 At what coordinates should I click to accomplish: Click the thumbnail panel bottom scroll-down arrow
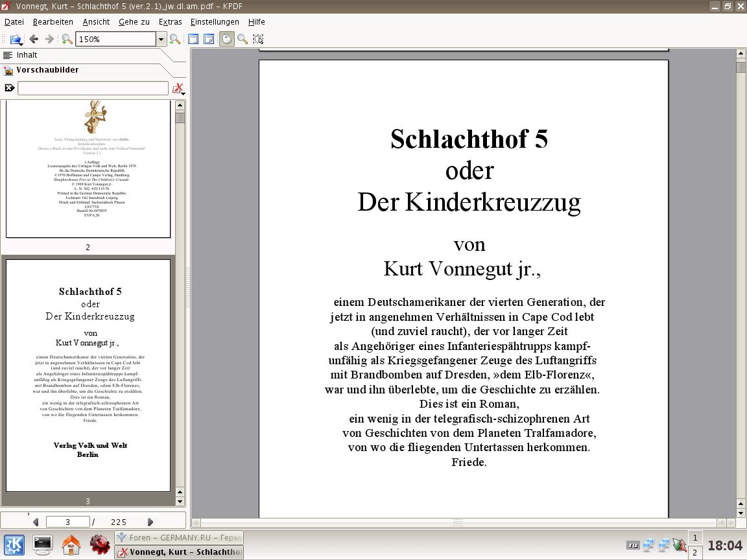tap(180, 501)
